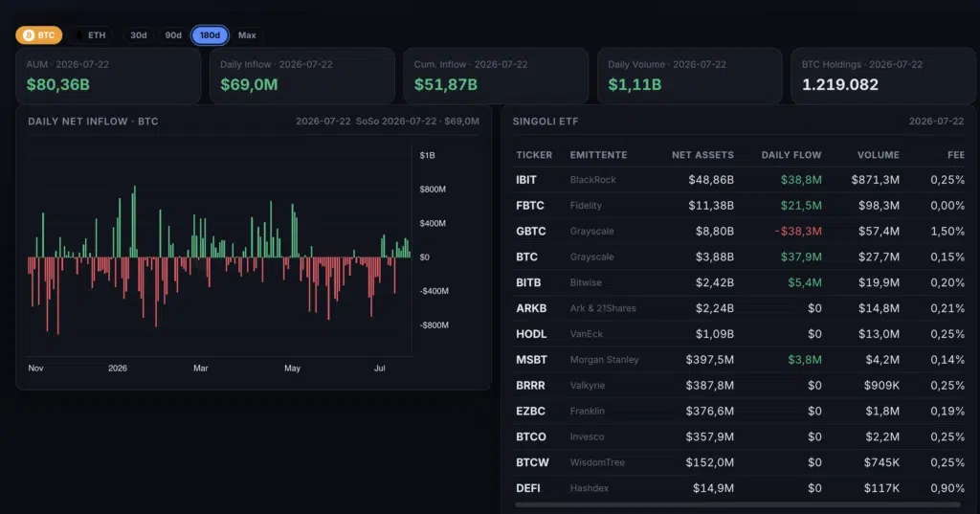Screen dimensions: 980x514
Task: Select the BTC asset toggle
Action: coord(38,35)
